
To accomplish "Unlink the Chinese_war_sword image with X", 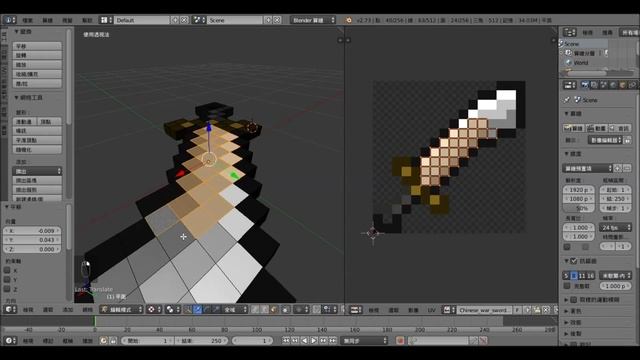I will [546, 310].
